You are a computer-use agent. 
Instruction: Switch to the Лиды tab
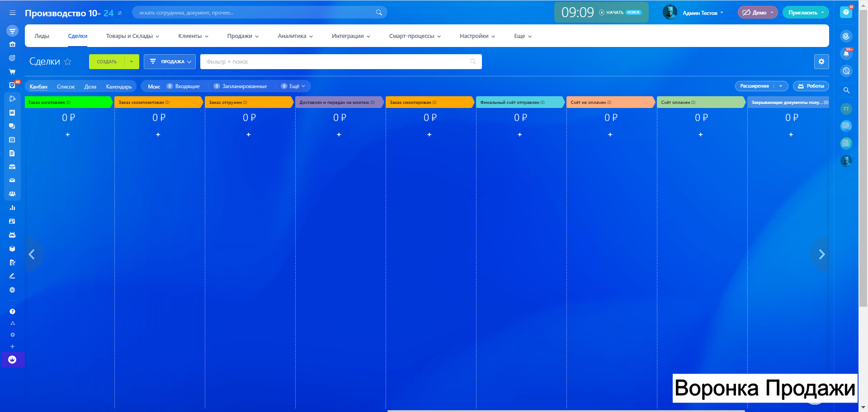(x=42, y=36)
